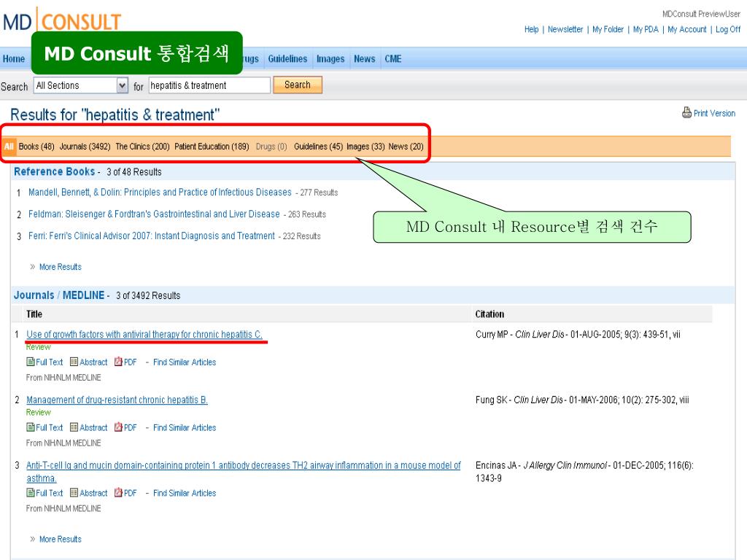Switch to The Clinics (200) tab
This screenshot has width=747, height=560.
142,146
